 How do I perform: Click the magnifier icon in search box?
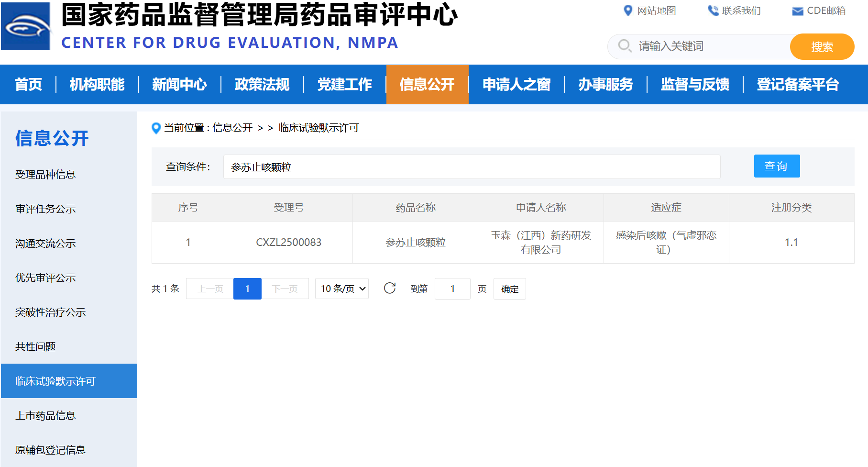click(625, 46)
